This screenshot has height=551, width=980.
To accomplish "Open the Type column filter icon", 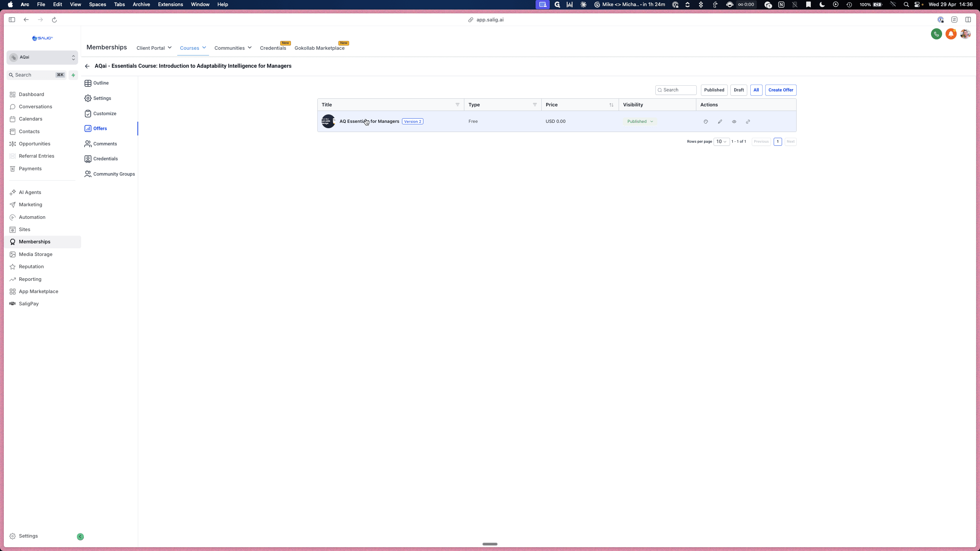I will tap(535, 105).
